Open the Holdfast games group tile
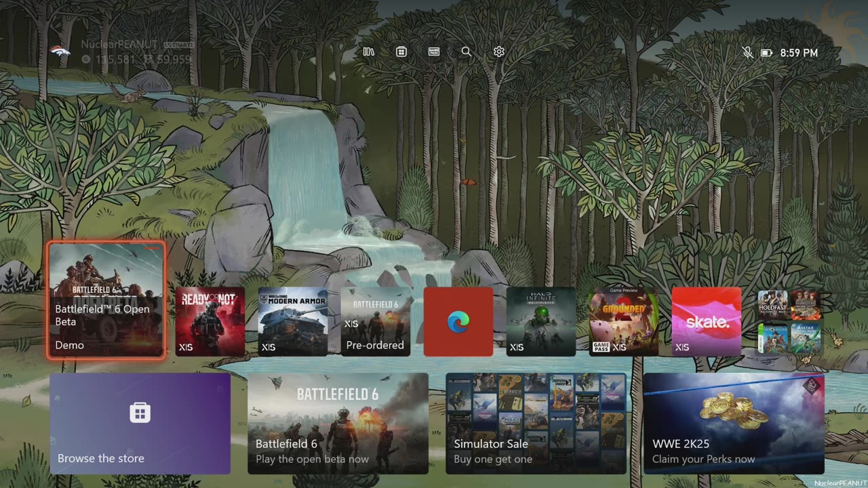Screen dimensions: 868x488 pos(789,321)
